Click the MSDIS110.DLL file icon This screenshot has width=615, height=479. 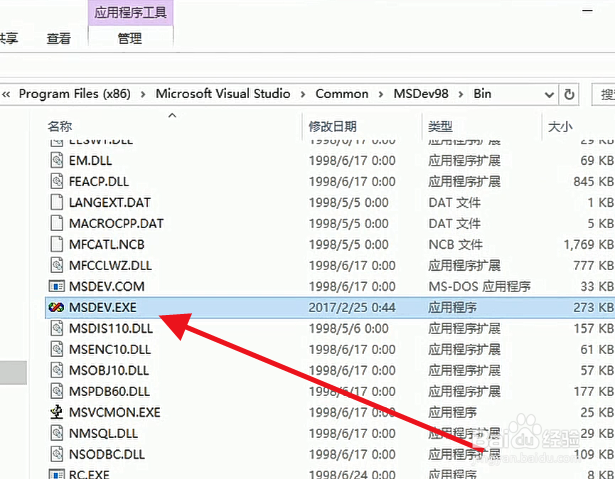56,328
